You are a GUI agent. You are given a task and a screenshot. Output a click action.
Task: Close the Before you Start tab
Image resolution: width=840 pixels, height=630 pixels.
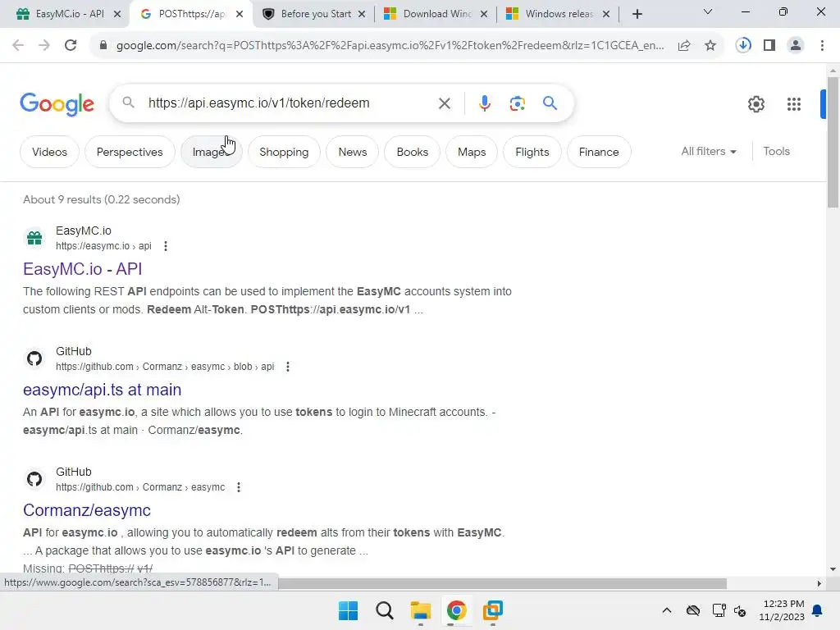(x=362, y=14)
